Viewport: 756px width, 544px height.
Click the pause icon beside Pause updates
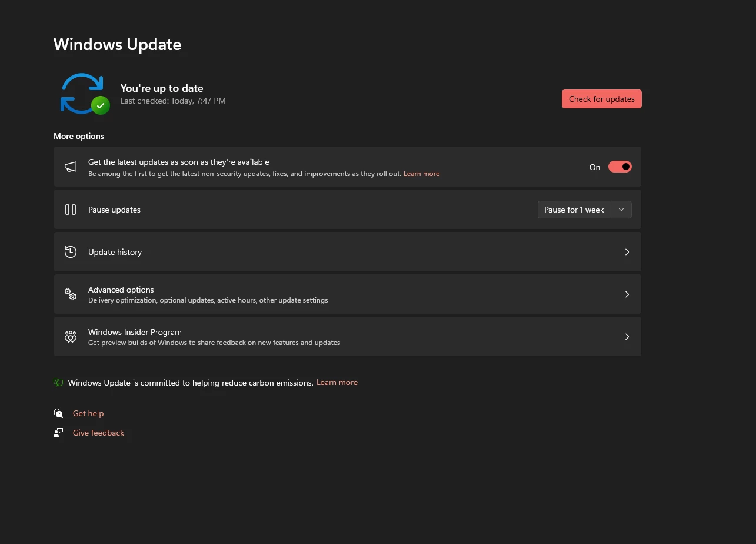click(x=71, y=210)
